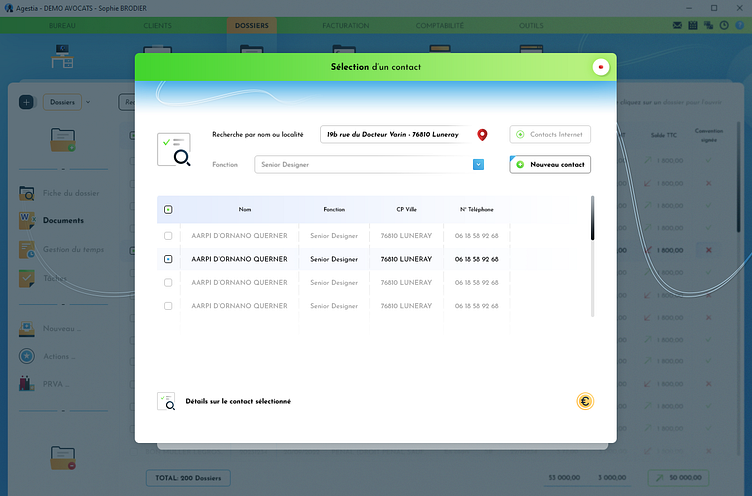Click the clock icon in top bar
Image resolution: width=752 pixels, height=496 pixels.
(x=724, y=25)
